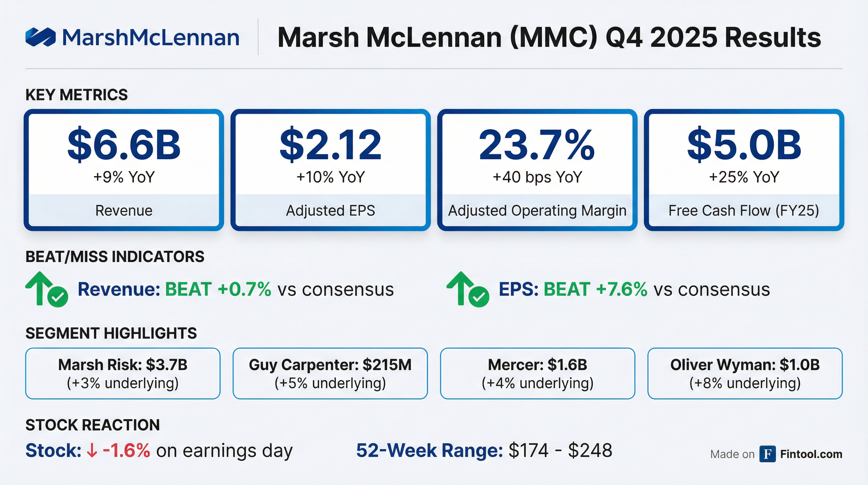This screenshot has width=868, height=485.
Task: Click the Fintool 'F' logo icon
Action: click(x=768, y=454)
